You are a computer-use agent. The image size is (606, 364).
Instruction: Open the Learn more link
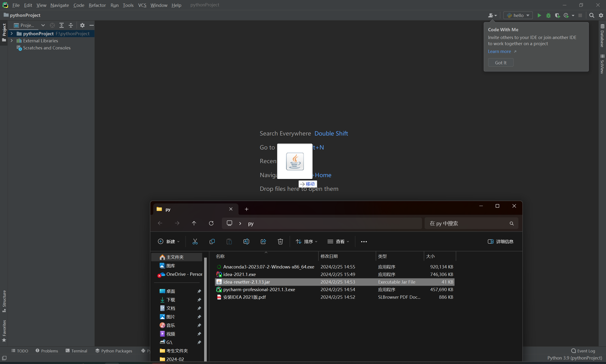[499, 52]
